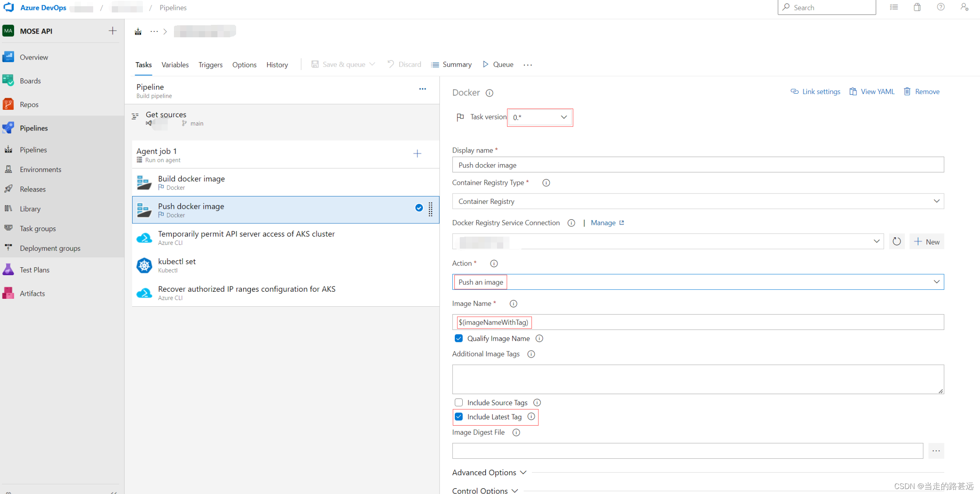Add a task to Agent job 1
980x494 pixels.
pos(417,154)
